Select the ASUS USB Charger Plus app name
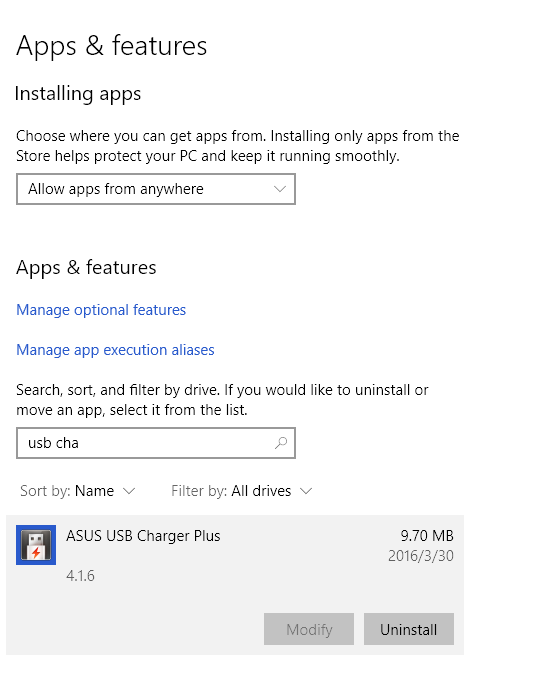Screen dimensions: 541x690 [143, 536]
